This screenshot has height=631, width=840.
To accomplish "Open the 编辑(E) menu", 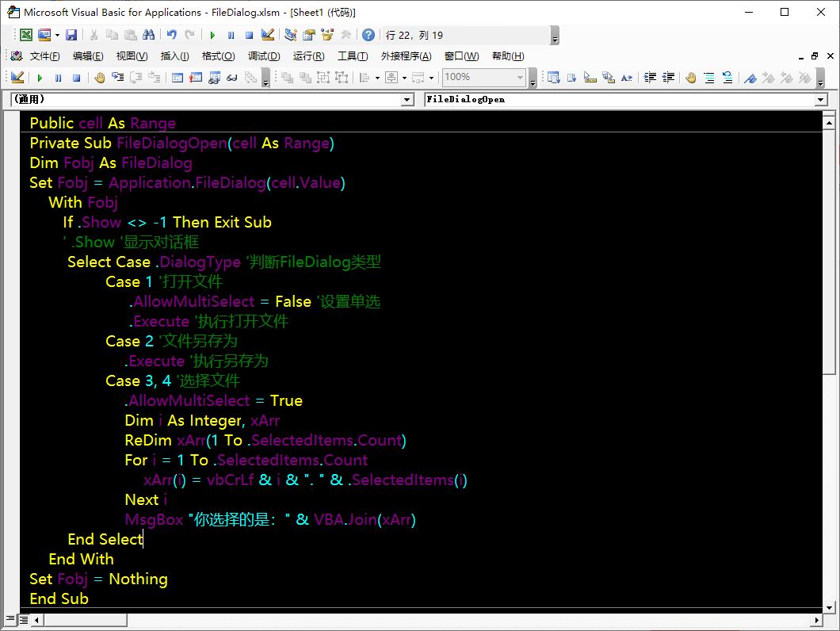I will 88,56.
